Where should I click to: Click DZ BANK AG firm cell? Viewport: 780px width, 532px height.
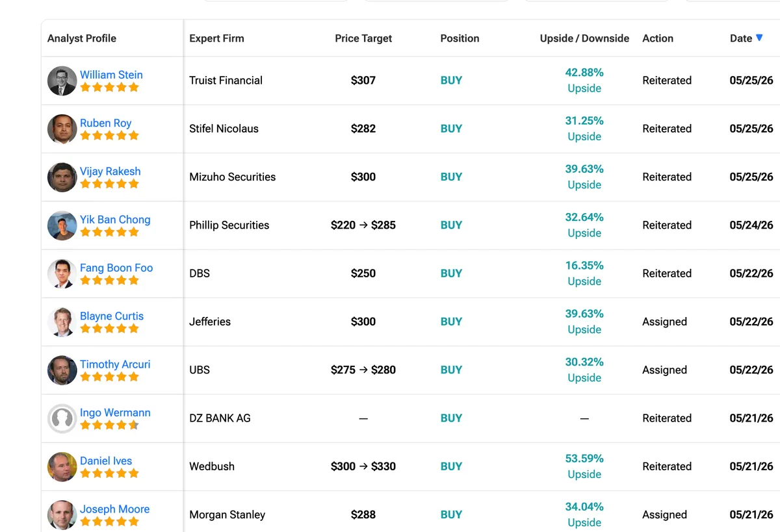220,418
